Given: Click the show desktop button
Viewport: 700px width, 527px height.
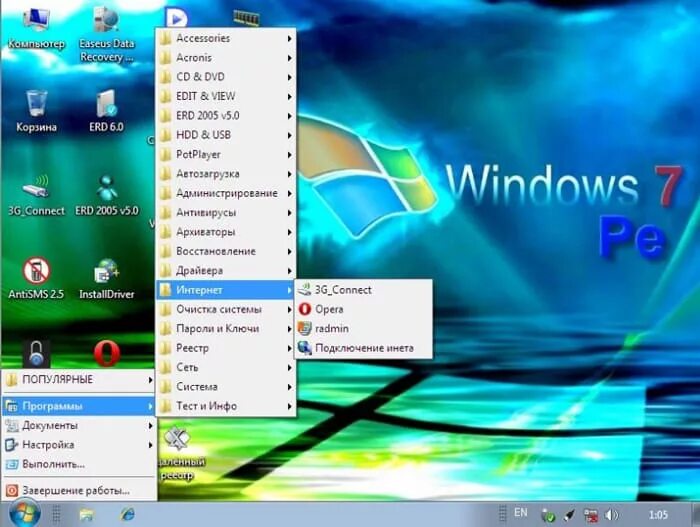Looking at the screenshot, I should (x=696, y=514).
